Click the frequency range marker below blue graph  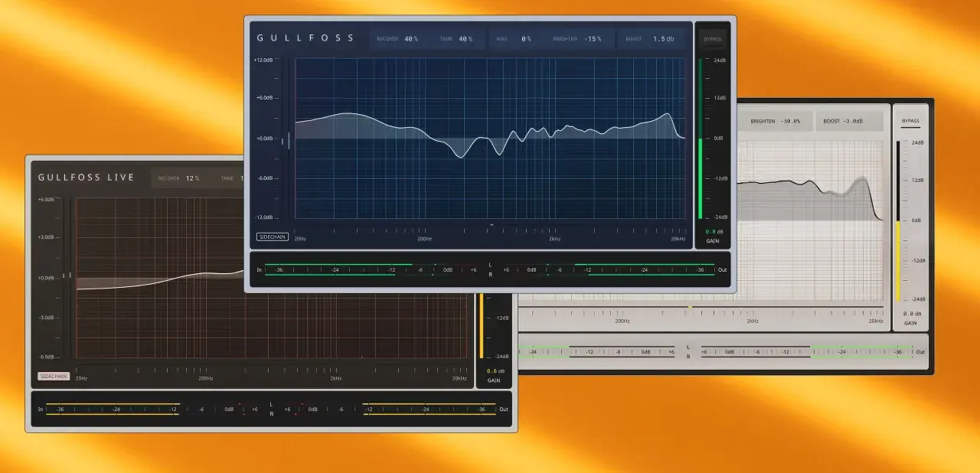(x=492, y=225)
